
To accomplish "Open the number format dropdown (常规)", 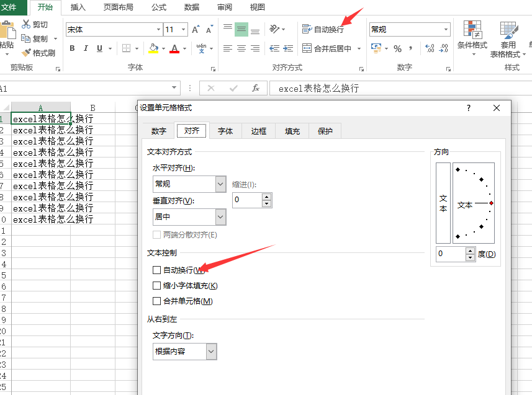I will pos(446,30).
